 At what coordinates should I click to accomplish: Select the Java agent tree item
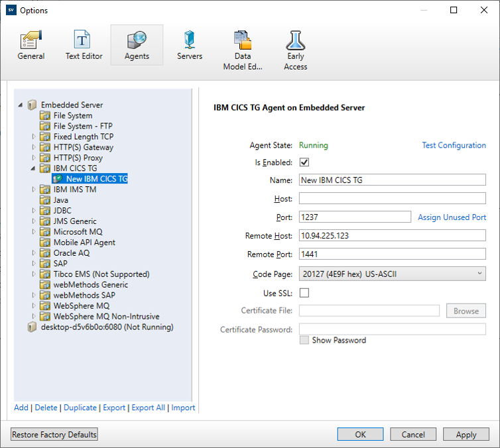click(x=60, y=200)
